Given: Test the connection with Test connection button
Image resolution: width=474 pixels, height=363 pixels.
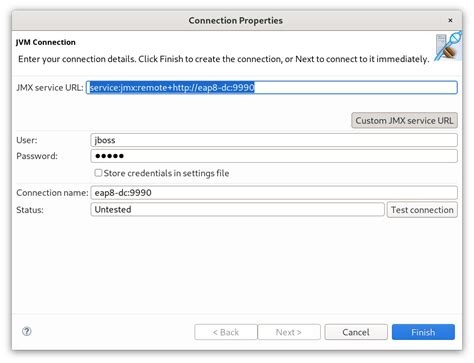Looking at the screenshot, I should (x=422, y=210).
